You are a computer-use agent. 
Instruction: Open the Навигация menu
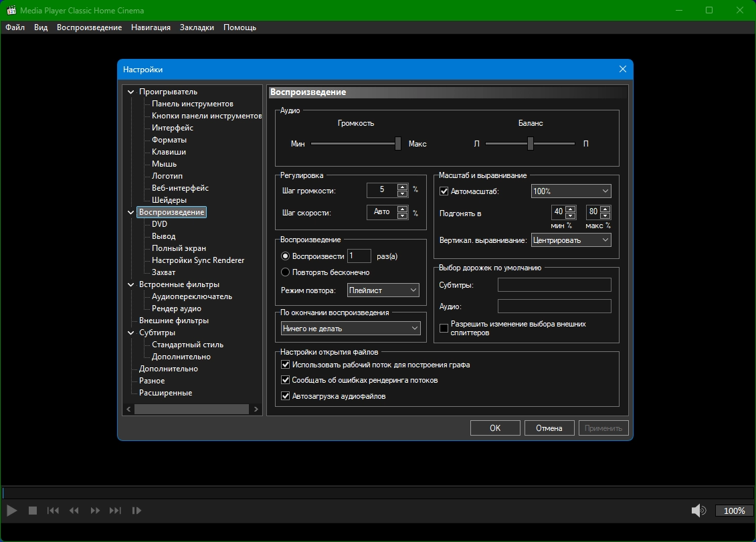[x=151, y=27]
